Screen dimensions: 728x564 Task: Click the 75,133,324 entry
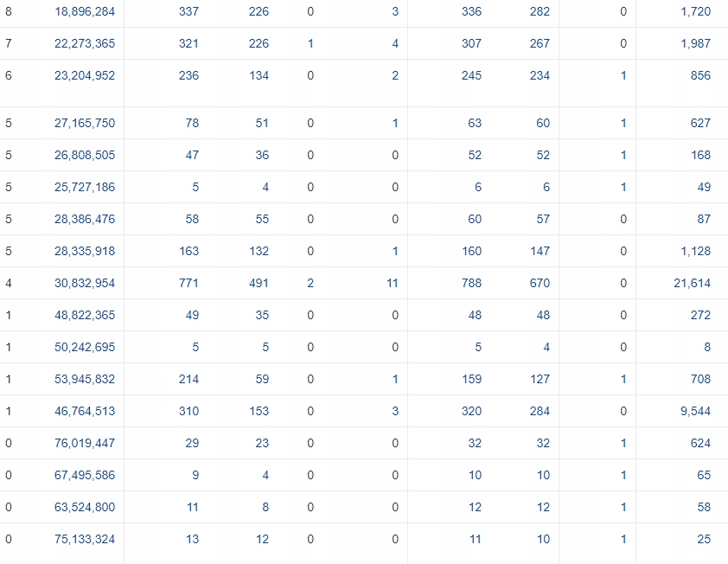point(85,539)
